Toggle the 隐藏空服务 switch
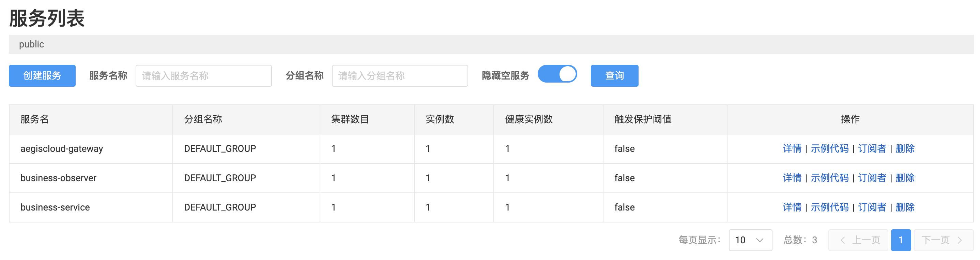The image size is (980, 260). coord(557,74)
